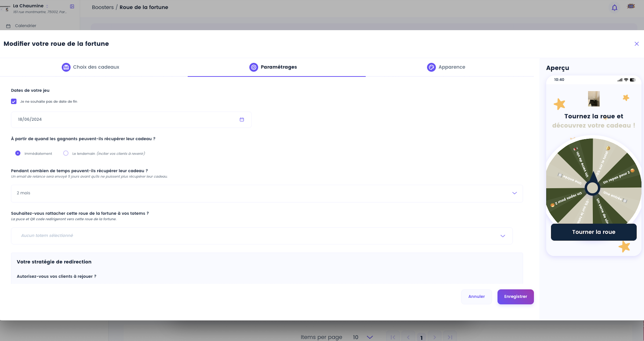Go to next page pagination arrow
The image size is (644, 341).
[x=434, y=337]
